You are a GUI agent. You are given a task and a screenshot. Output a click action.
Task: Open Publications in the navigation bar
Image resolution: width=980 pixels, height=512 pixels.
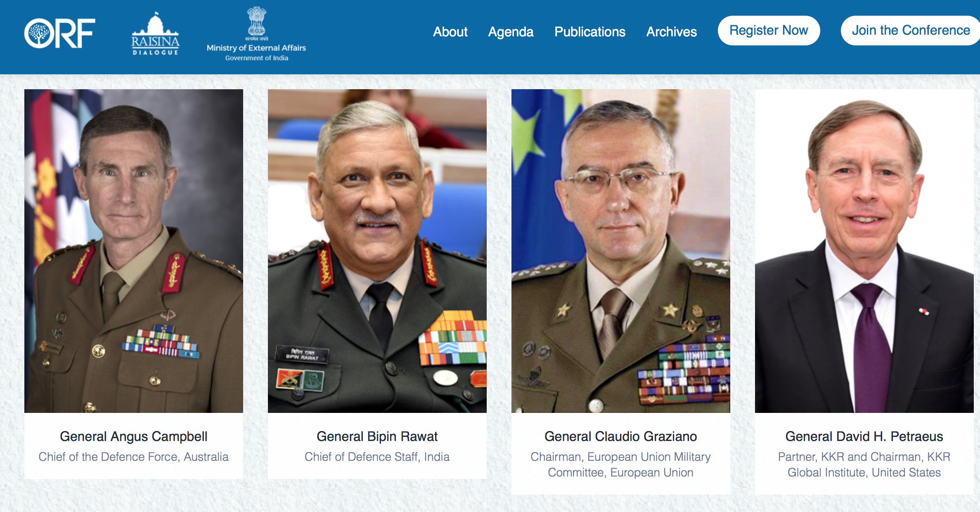click(589, 32)
